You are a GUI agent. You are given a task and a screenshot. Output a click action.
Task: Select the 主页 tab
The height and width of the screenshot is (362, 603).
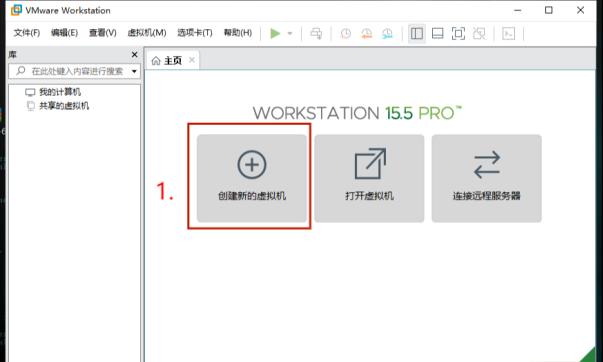(167, 60)
